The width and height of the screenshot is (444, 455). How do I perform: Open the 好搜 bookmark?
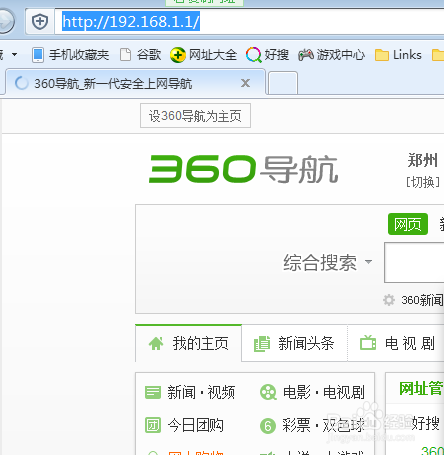(267, 55)
